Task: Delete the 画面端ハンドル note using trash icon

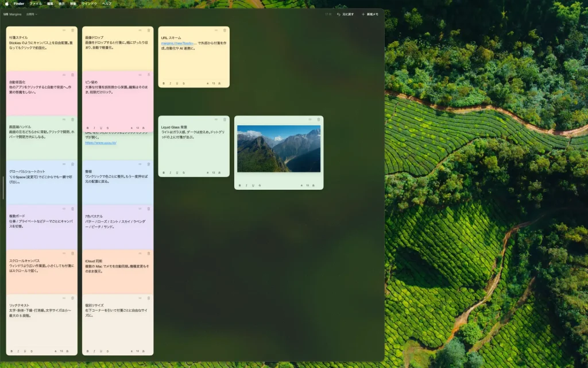Action: click(x=73, y=120)
